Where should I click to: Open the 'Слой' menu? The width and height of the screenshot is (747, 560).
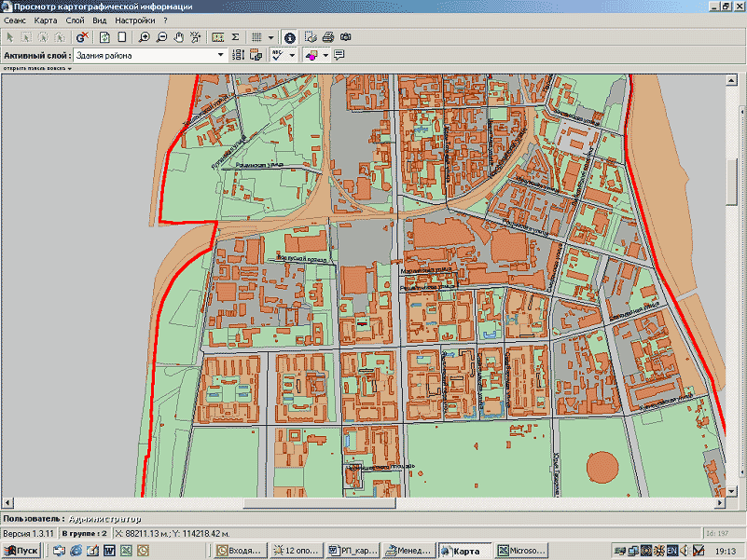tap(75, 20)
